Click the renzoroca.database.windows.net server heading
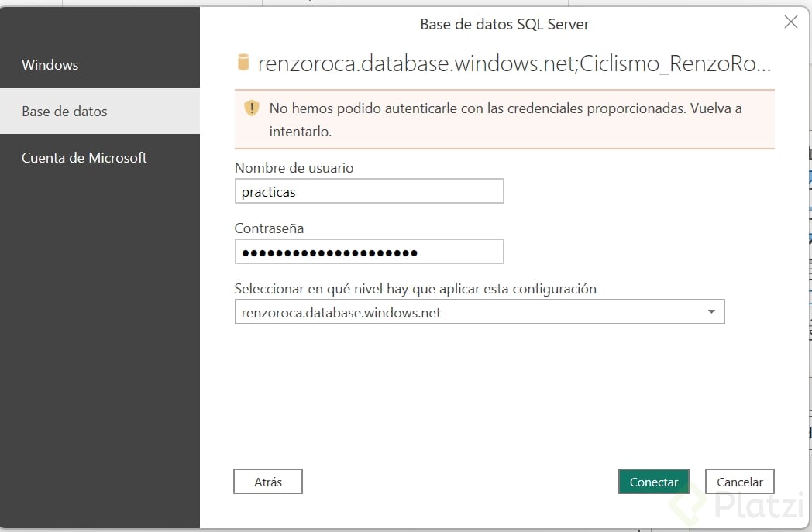 514,63
